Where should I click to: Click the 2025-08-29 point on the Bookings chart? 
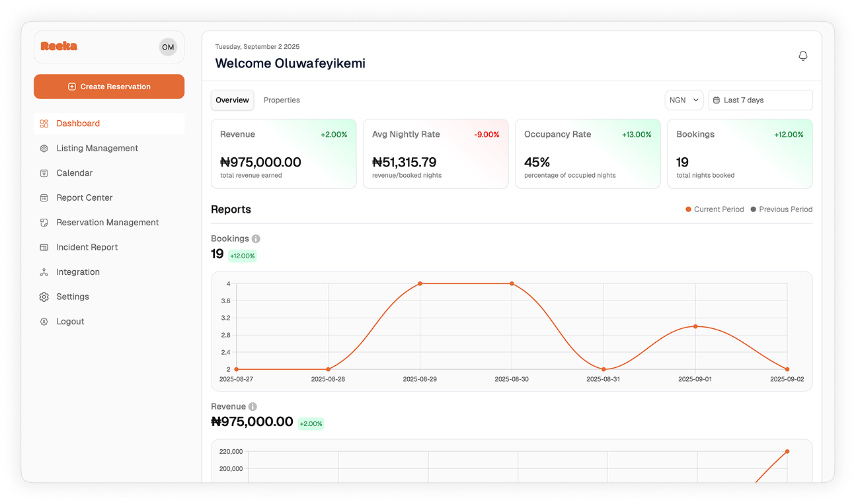[420, 283]
